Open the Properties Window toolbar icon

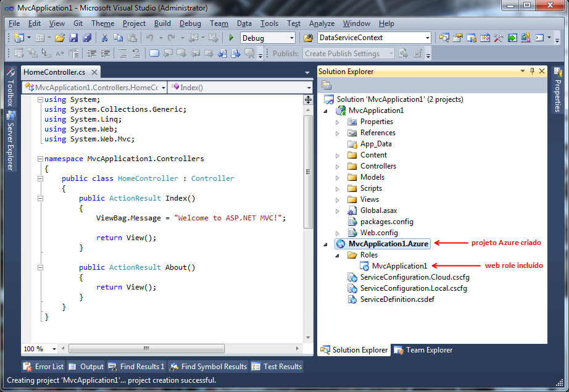(458, 38)
